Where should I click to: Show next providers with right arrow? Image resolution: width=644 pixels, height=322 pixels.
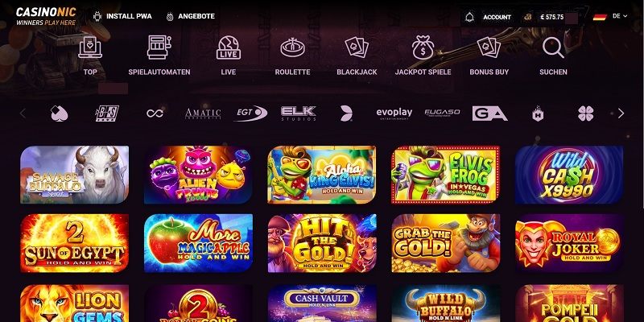621,114
